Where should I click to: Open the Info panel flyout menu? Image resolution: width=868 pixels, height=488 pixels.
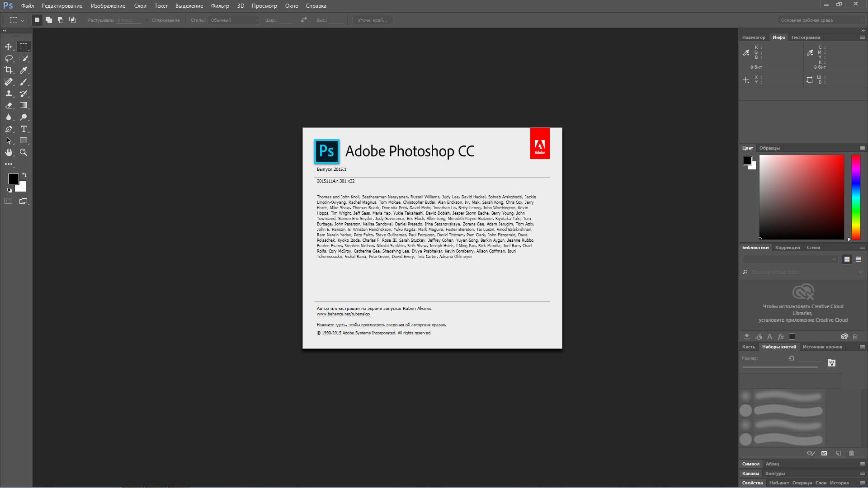click(862, 38)
